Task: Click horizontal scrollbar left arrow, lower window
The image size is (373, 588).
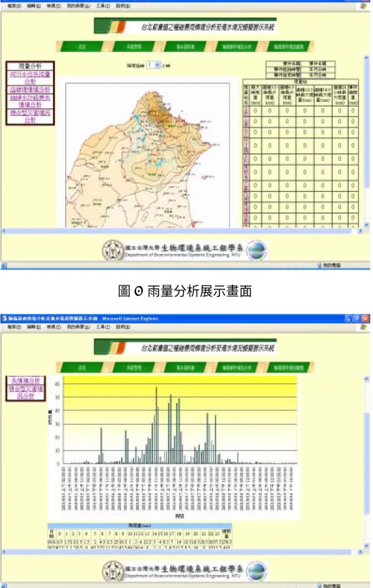Action: click(4, 552)
